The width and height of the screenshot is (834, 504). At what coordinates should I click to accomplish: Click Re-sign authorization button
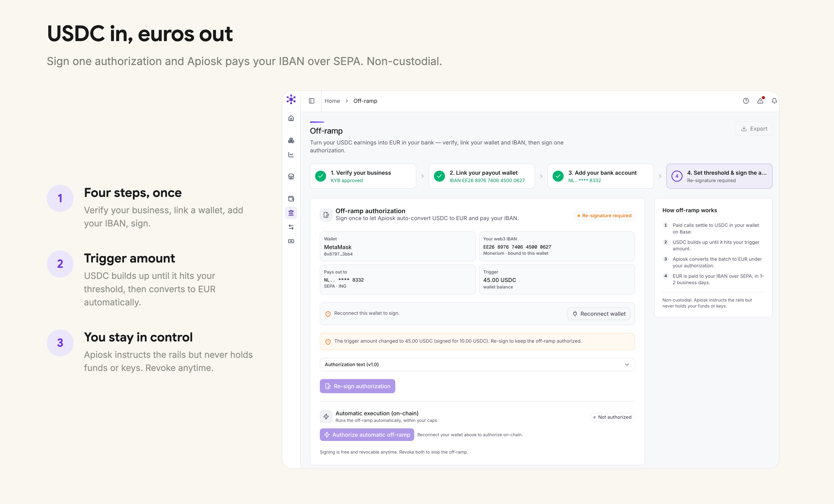coord(357,386)
